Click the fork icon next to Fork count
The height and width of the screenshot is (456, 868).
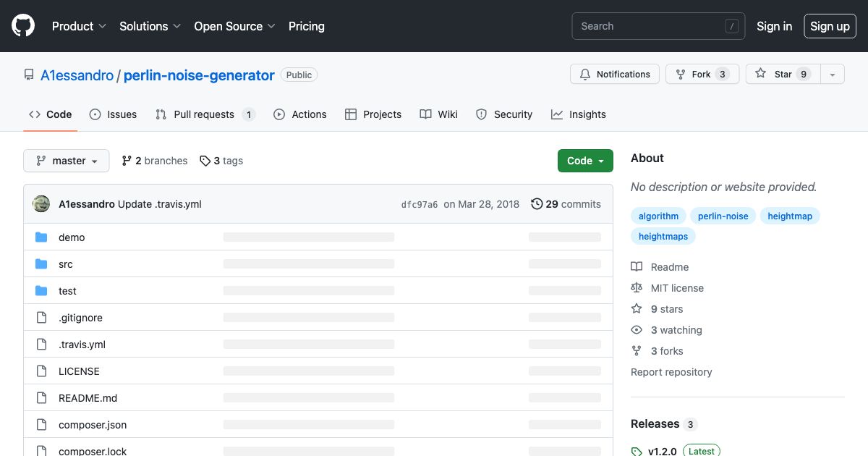(x=680, y=74)
